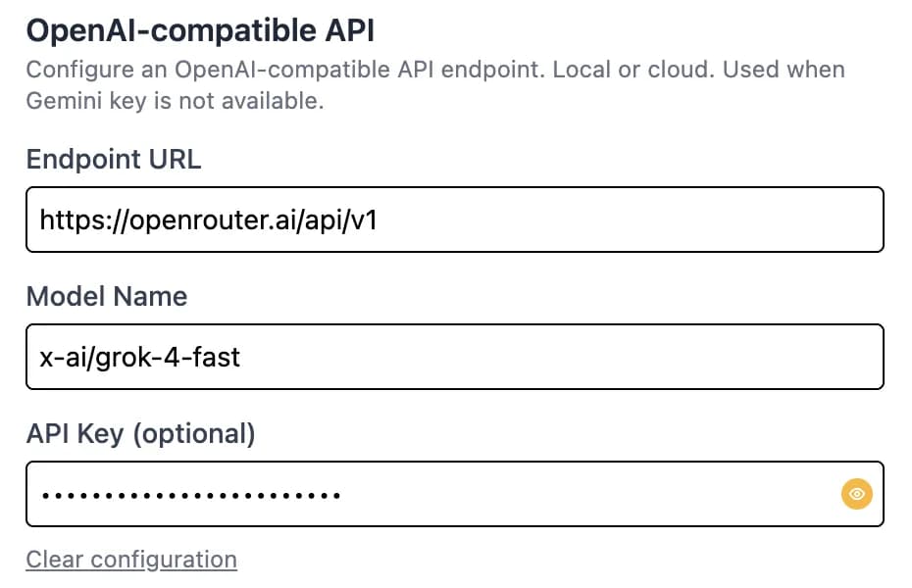Click the x-ai/grok-4-fast model name
Viewport: 912px width, 588px height.
[x=138, y=357]
